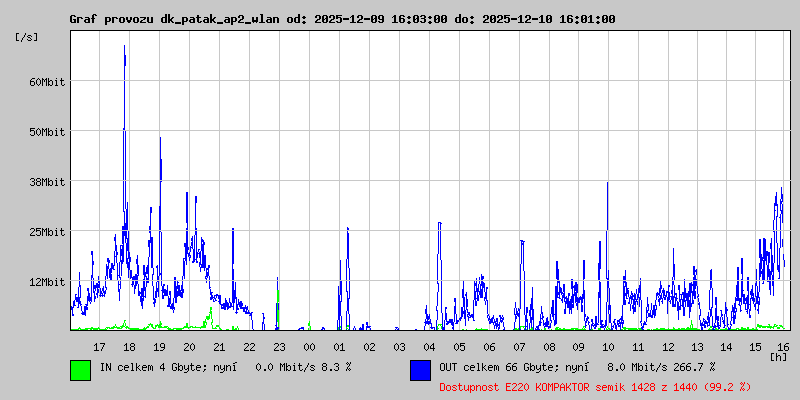
Task: Click the hour 10 x-axis label
Action: (x=608, y=347)
